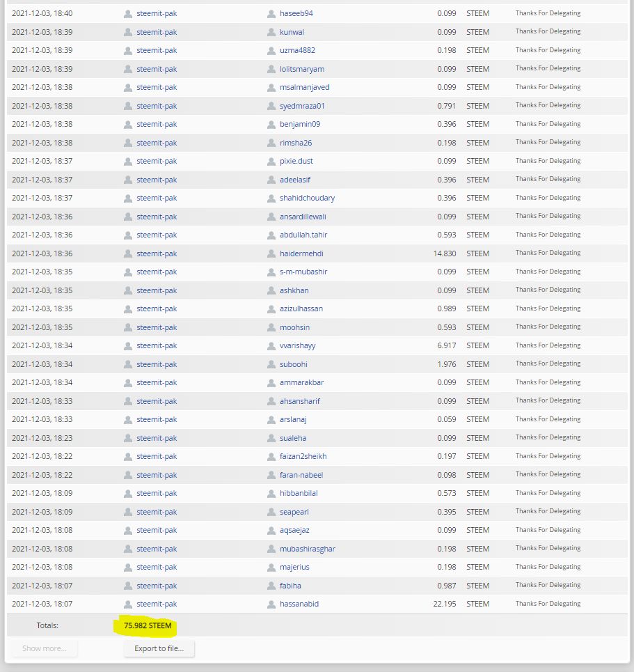This screenshot has width=634, height=672.
Task: Open the rimsha26 account link
Action: [296, 143]
